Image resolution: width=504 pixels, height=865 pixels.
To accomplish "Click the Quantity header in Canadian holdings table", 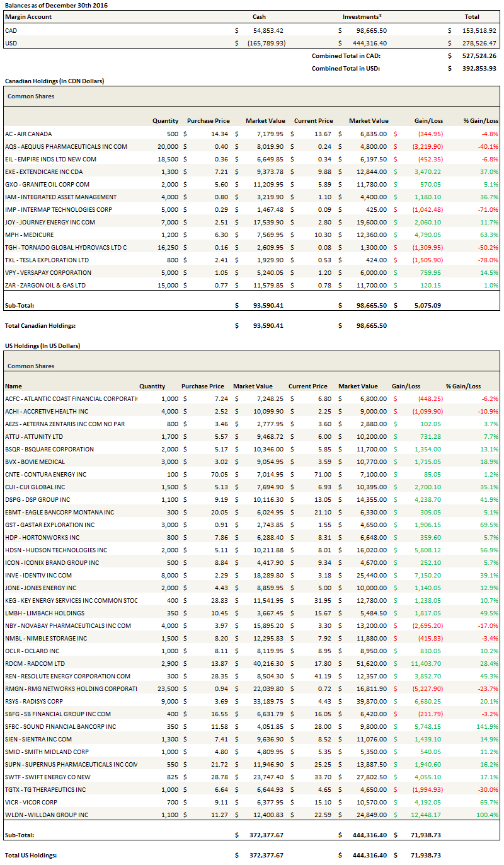I will coord(165,121).
